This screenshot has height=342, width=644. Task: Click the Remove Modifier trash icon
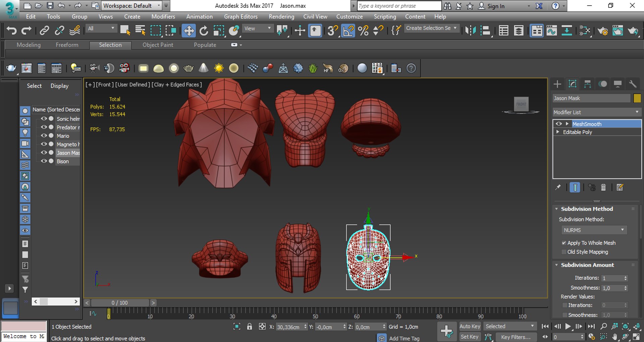coord(603,187)
